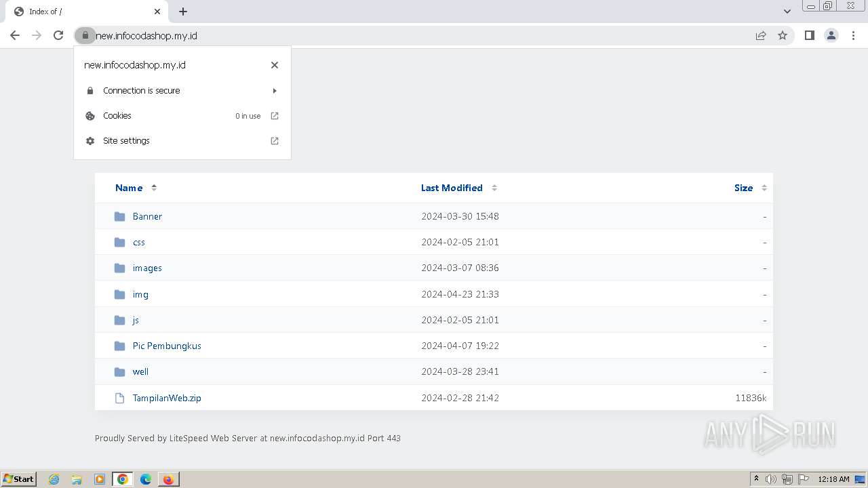Open the browser side panel
The width and height of the screenshot is (868, 488).
click(x=809, y=35)
